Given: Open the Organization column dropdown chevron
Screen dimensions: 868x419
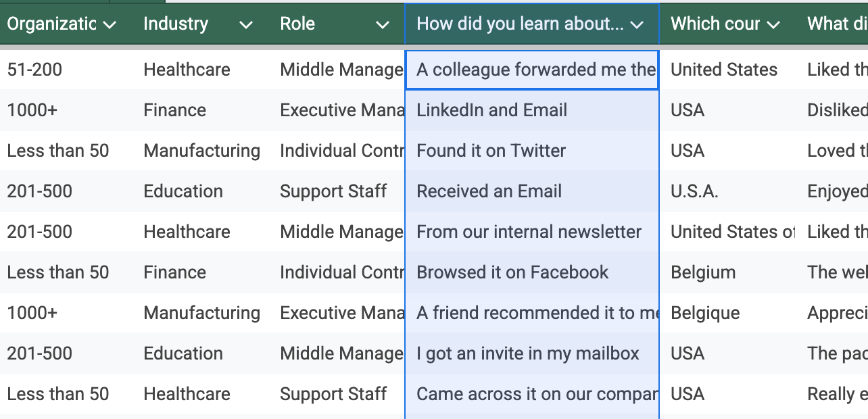Looking at the screenshot, I should 110,25.
